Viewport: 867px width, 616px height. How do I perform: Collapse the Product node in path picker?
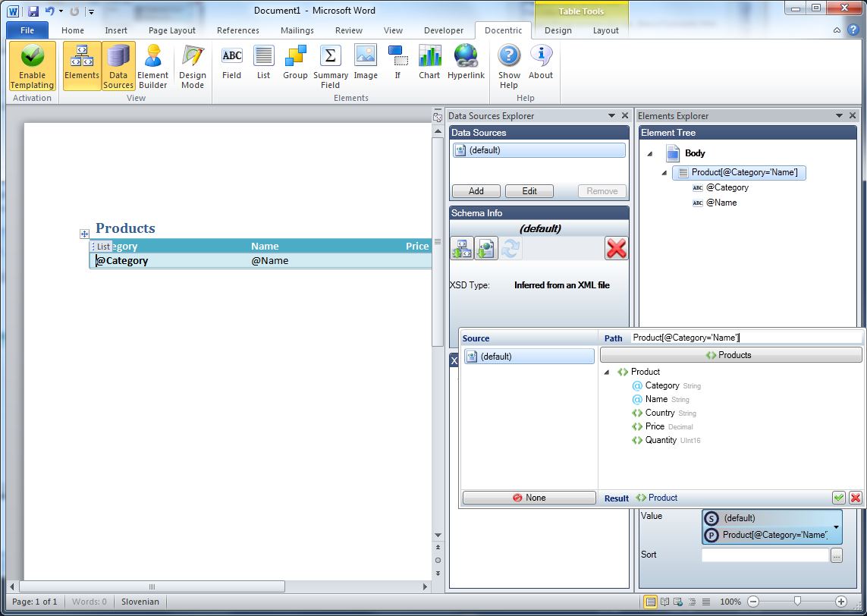607,372
